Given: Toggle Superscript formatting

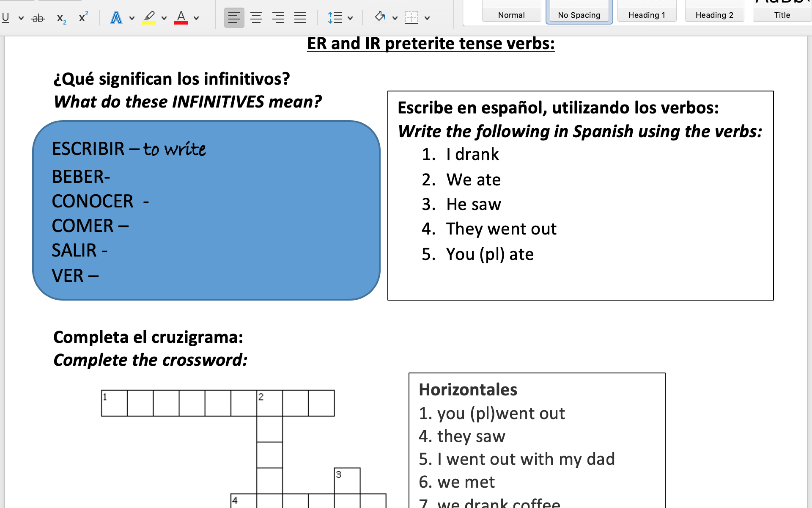Looking at the screenshot, I should (83, 17).
